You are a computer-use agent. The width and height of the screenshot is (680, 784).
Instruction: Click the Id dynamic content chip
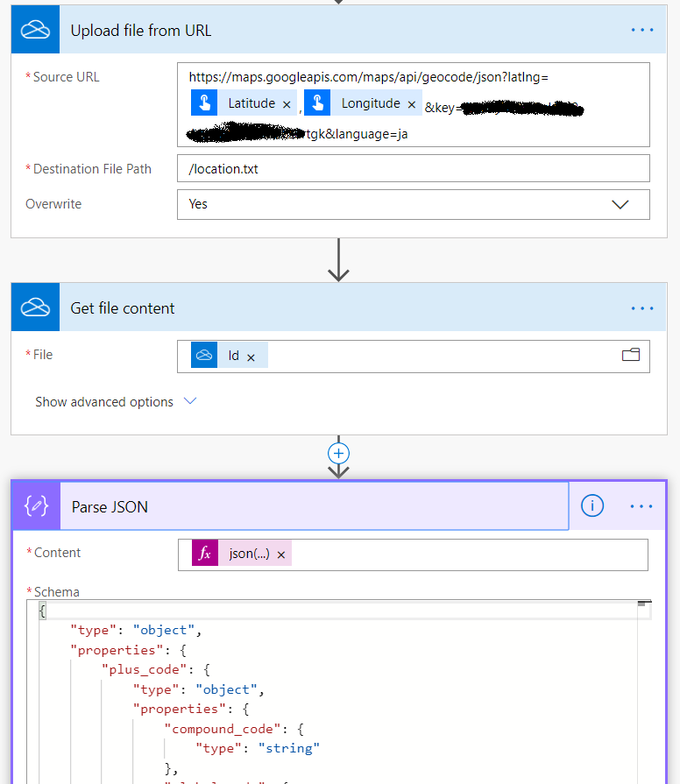(x=230, y=355)
